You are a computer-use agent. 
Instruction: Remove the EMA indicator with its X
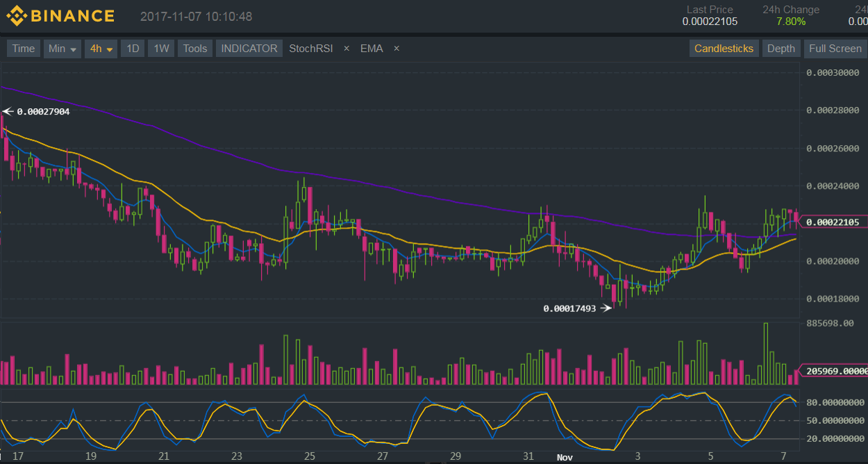tap(397, 49)
